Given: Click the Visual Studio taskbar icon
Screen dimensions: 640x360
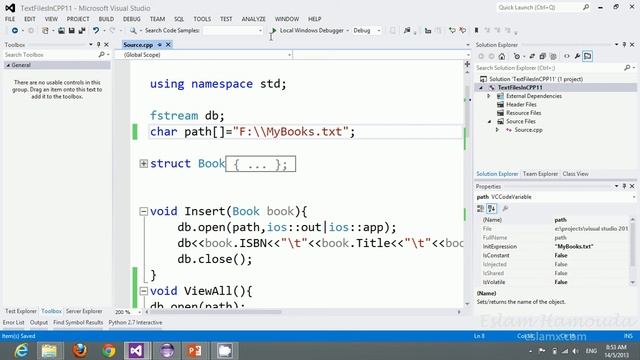Looking at the screenshot, I should (136, 351).
